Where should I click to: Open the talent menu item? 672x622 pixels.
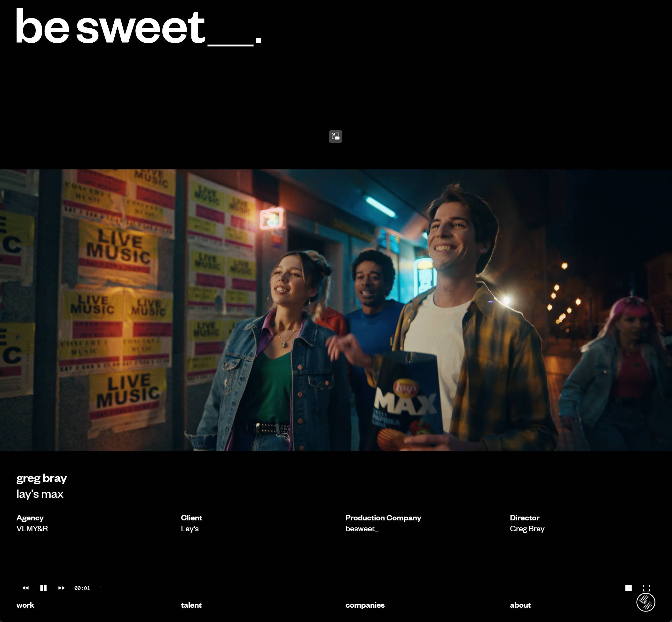(x=191, y=605)
